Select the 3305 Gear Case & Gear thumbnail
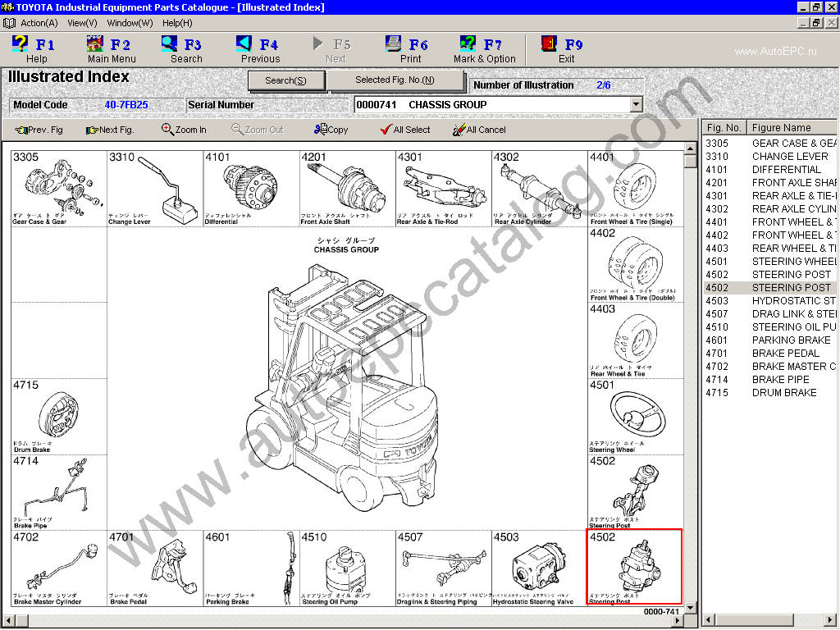The width and height of the screenshot is (840, 630). click(x=59, y=189)
